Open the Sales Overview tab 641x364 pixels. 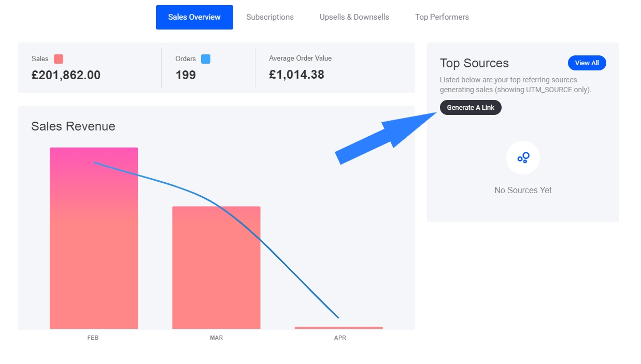(194, 17)
